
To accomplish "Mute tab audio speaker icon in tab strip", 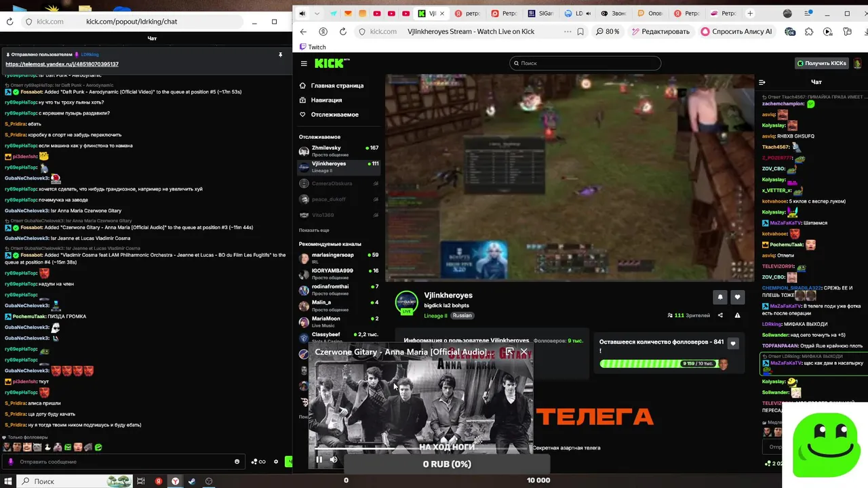I will [302, 14].
